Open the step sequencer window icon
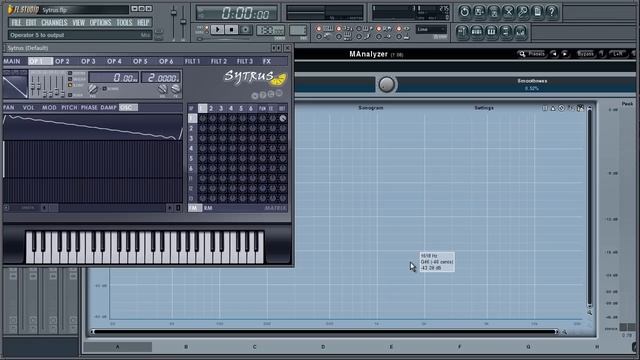 point(477,32)
